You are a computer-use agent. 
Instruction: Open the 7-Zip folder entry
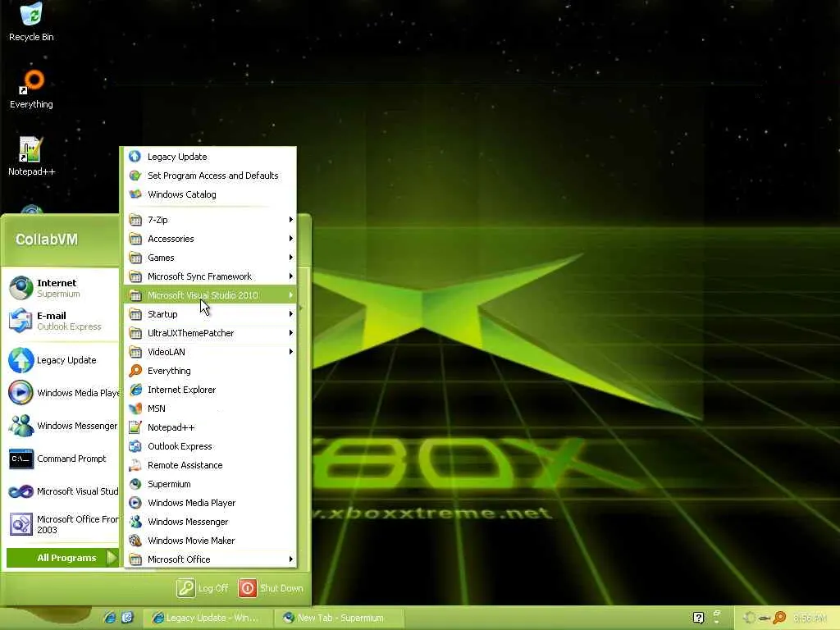click(x=210, y=220)
